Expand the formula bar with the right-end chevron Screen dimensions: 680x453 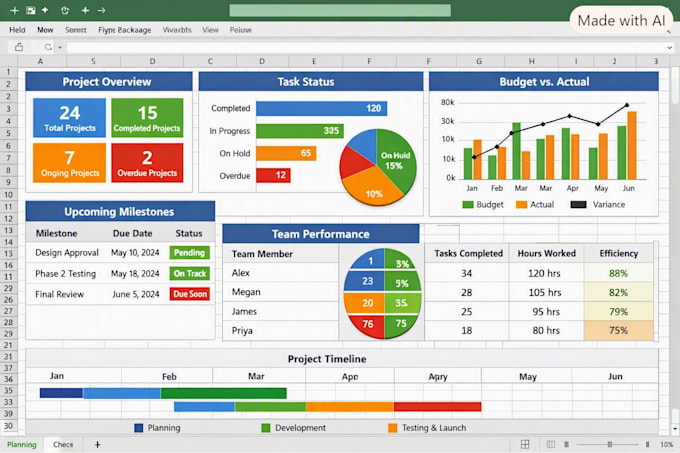pyautogui.click(x=670, y=47)
